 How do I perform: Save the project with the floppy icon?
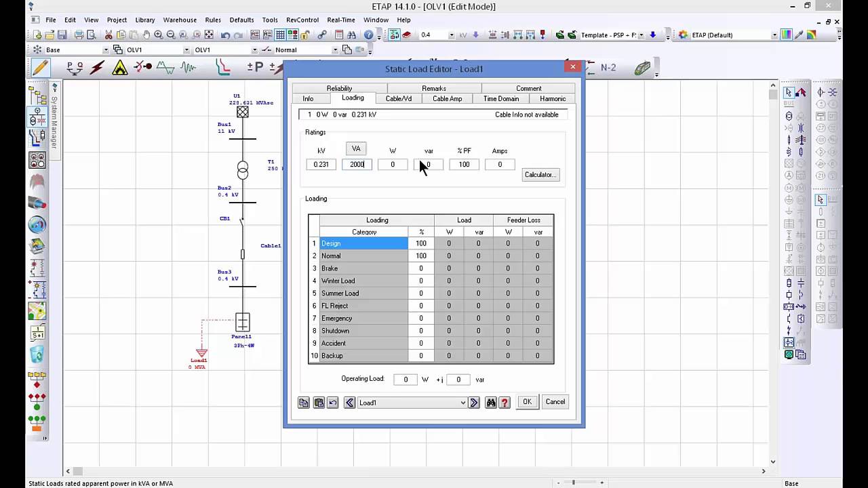coord(62,35)
